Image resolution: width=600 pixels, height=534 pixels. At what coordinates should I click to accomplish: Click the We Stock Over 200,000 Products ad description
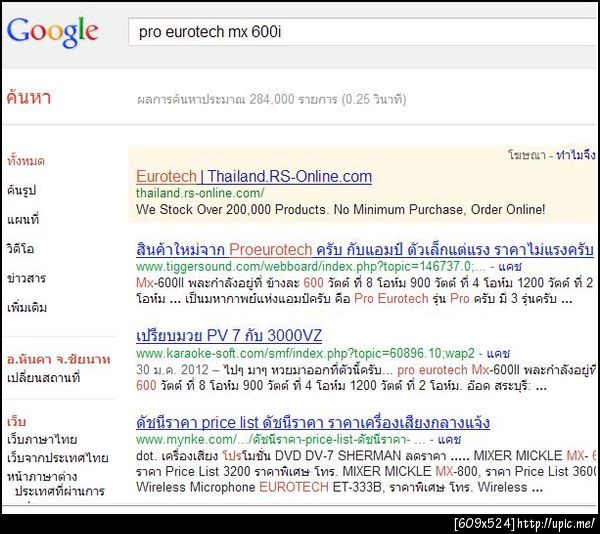pyautogui.click(x=341, y=210)
